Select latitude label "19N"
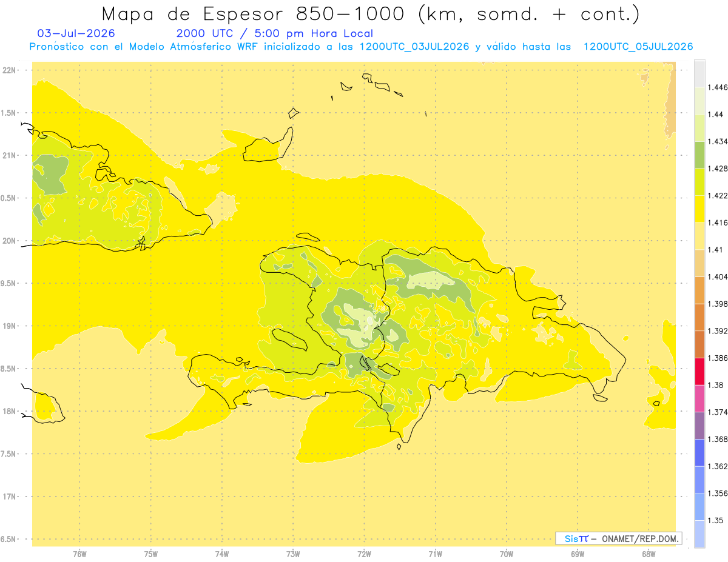This screenshot has height=562, width=728. click(x=9, y=326)
